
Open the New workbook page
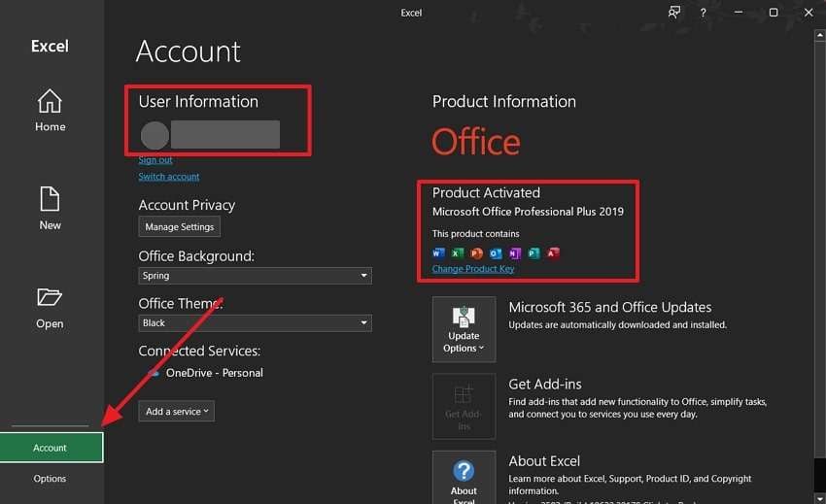(x=50, y=208)
